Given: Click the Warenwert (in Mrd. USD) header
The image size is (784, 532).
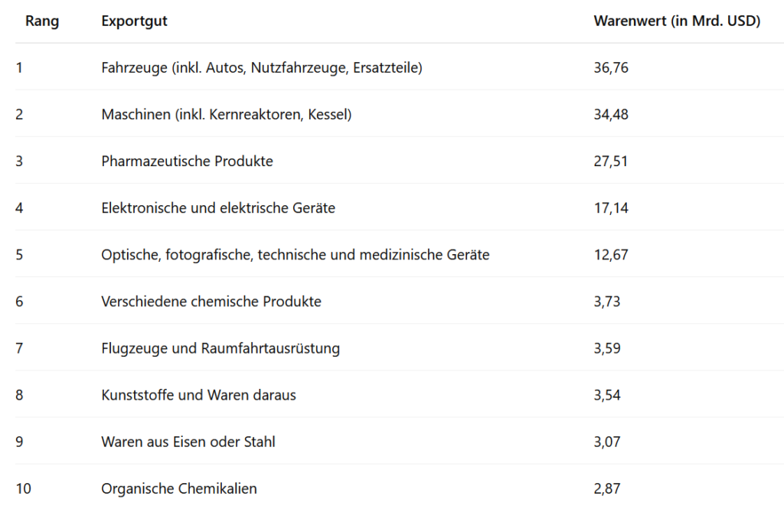Looking at the screenshot, I should (x=677, y=21).
